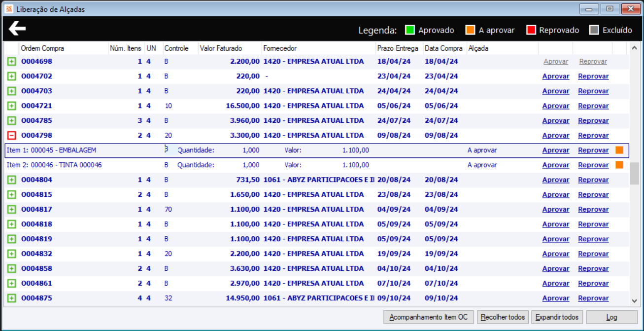Open Acompanhamento Item OC
This screenshot has height=331, width=644.
[x=429, y=317]
